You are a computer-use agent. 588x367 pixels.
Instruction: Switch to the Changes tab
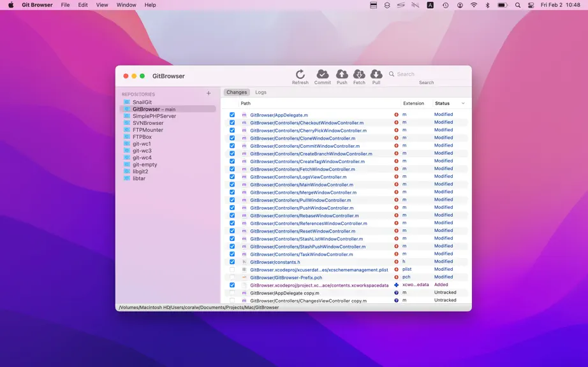tap(237, 92)
